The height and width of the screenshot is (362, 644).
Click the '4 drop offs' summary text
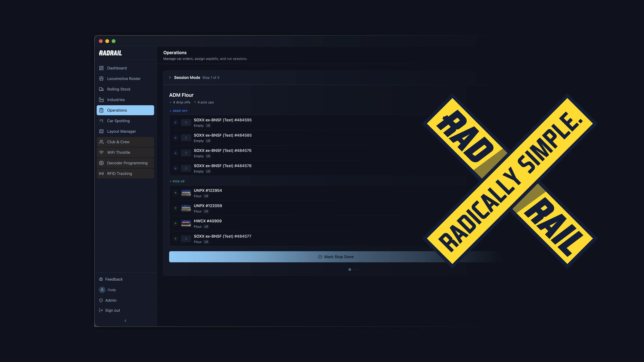click(x=181, y=102)
